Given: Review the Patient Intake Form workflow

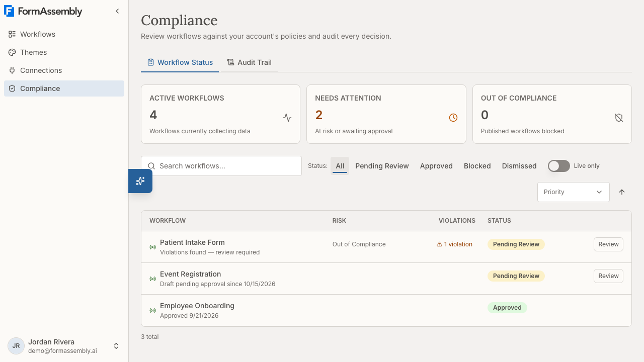Looking at the screenshot, I should 608,244.
